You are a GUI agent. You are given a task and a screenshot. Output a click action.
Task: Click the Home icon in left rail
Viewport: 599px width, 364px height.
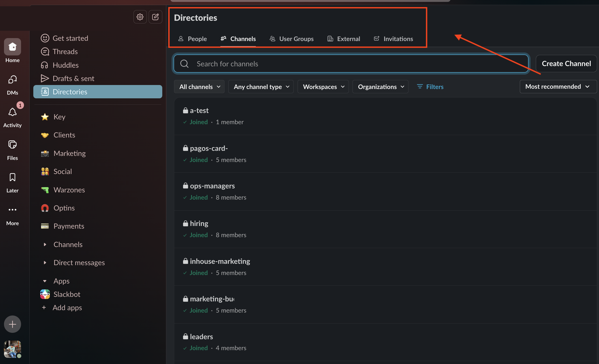13,47
